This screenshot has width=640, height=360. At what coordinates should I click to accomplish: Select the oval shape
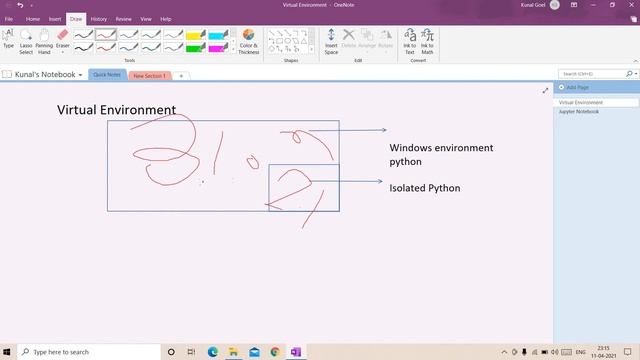point(288,41)
